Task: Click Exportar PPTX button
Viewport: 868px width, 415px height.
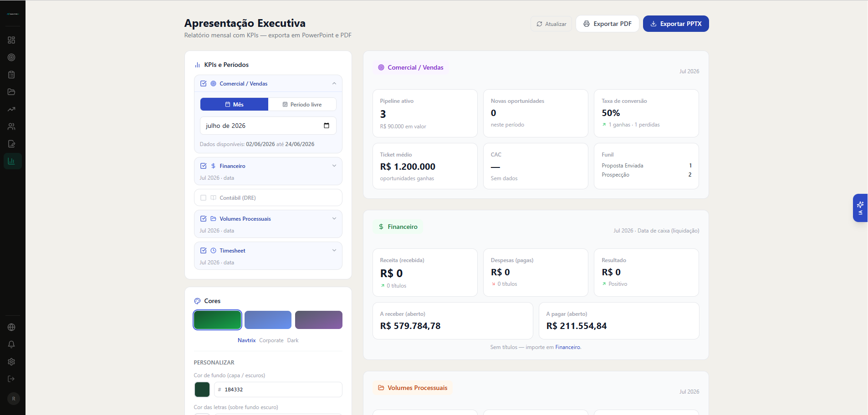Action: (x=676, y=24)
